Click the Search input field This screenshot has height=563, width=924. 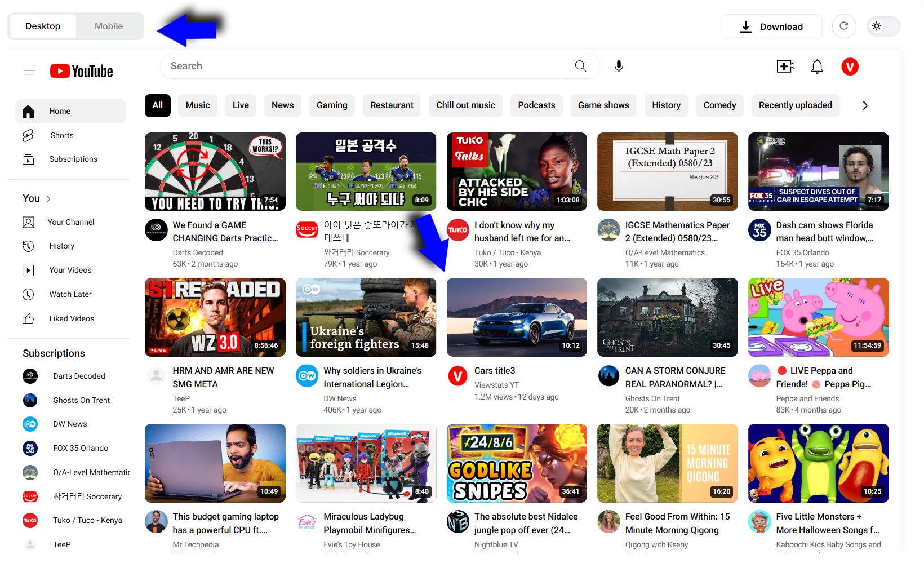click(361, 66)
